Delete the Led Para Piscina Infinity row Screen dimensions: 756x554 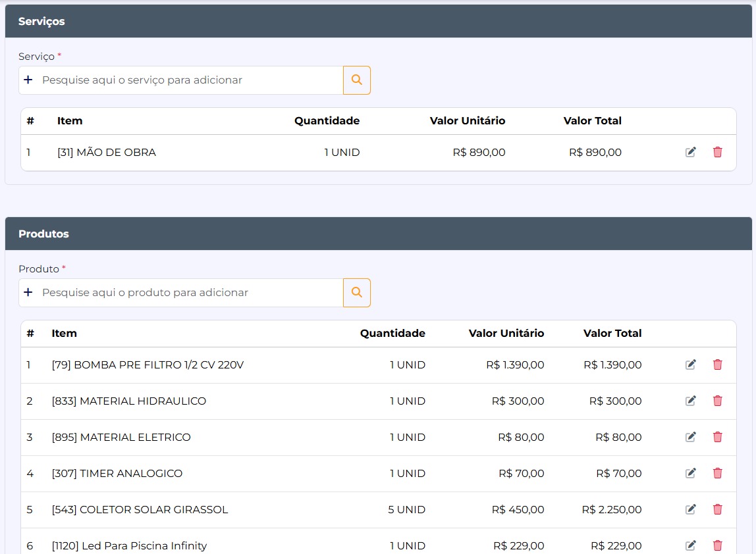pos(717,545)
